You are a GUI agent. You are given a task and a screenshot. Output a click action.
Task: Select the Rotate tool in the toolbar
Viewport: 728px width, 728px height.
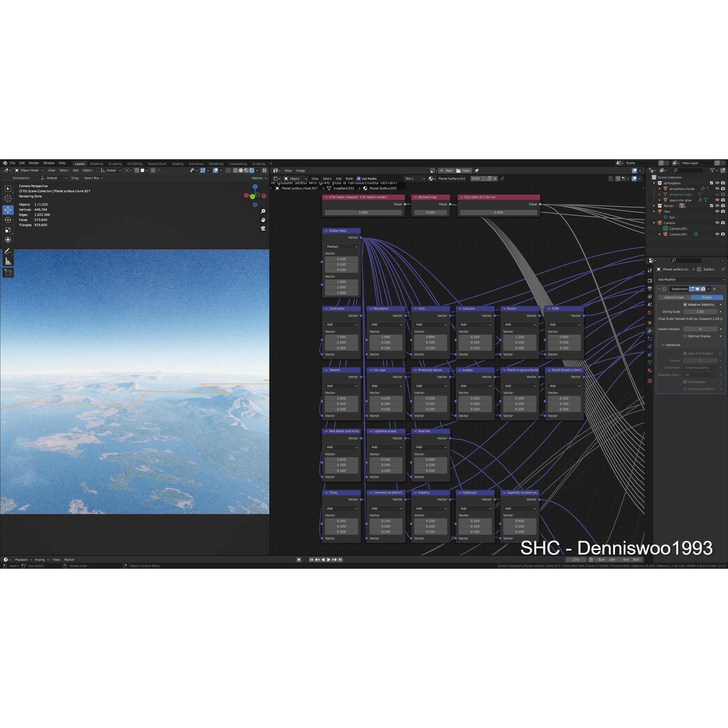[8, 219]
